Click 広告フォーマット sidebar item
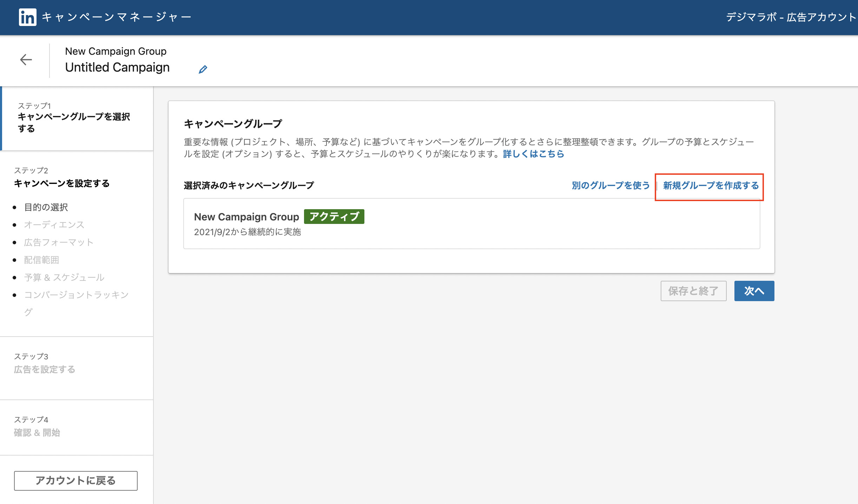Viewport: 858px width, 504px height. coord(59,242)
